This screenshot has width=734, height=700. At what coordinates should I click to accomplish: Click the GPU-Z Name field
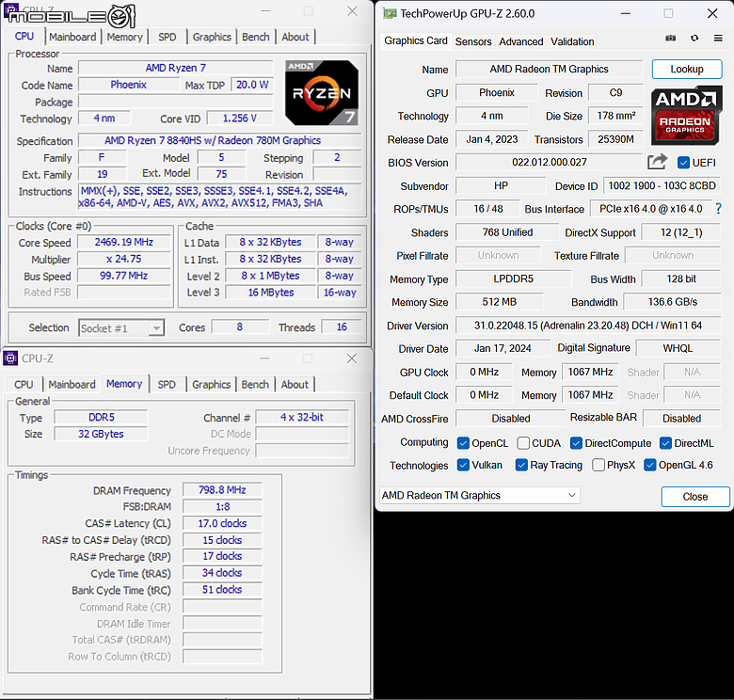[550, 70]
